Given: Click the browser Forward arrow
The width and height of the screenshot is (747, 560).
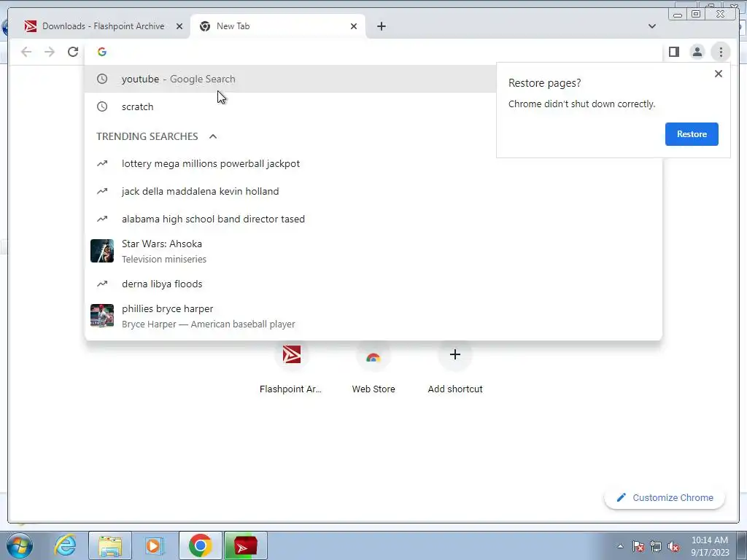Looking at the screenshot, I should [50, 52].
